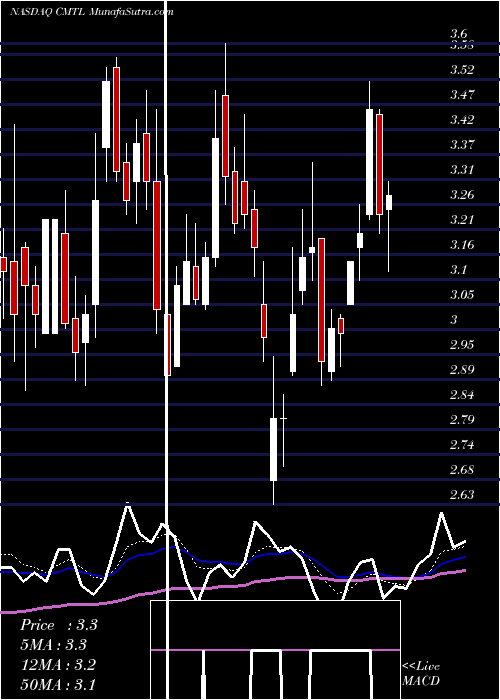This screenshot has width=500, height=700.
Task: Click the 2.63 price axis label
Action: [x=462, y=495]
